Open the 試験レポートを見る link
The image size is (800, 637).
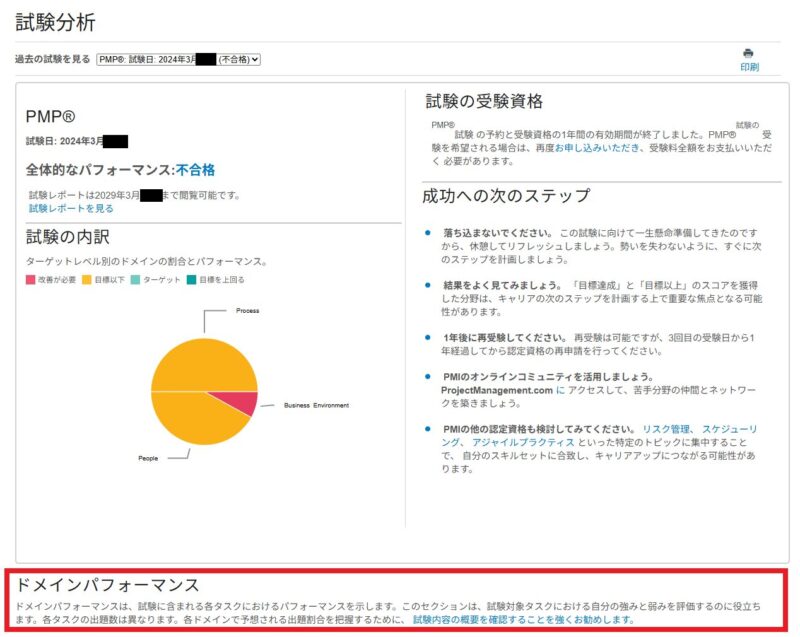point(71,209)
